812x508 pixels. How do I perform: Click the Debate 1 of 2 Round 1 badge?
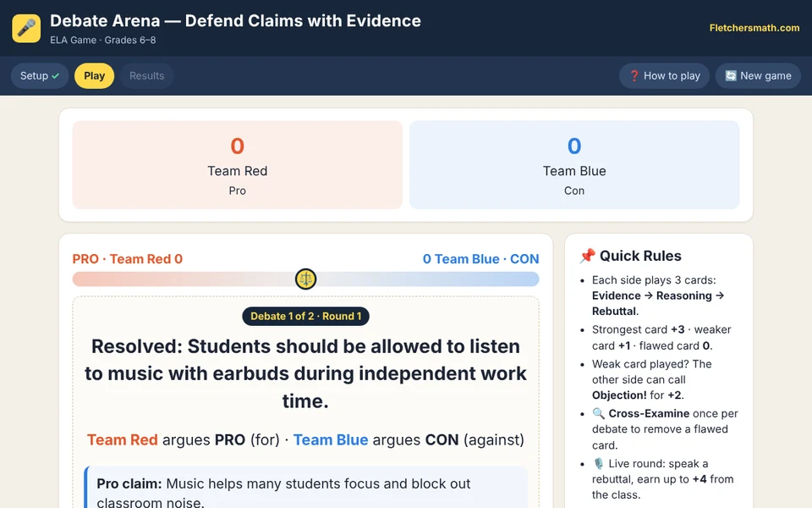tap(305, 316)
